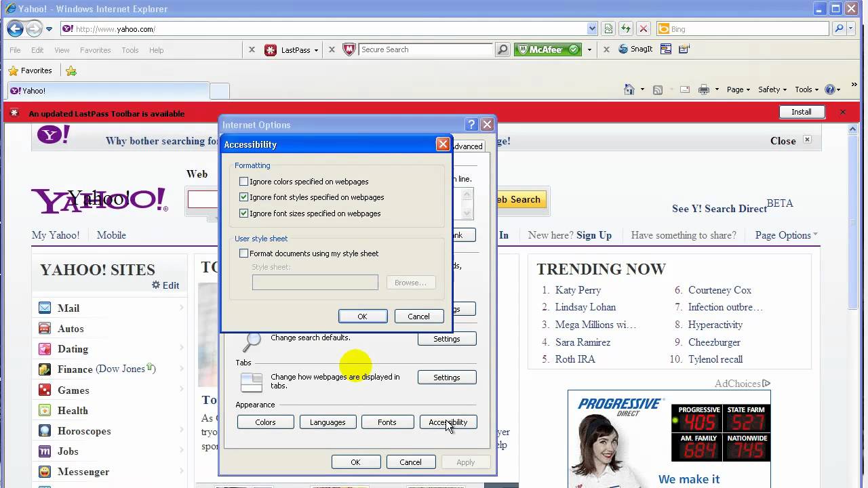Click the Add to Favorites Bar icon

tap(71, 70)
